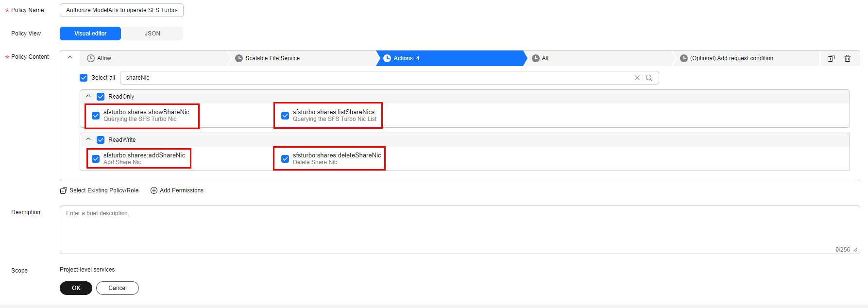
Task: Click the 'ReadOnly' group label
Action: click(121, 97)
